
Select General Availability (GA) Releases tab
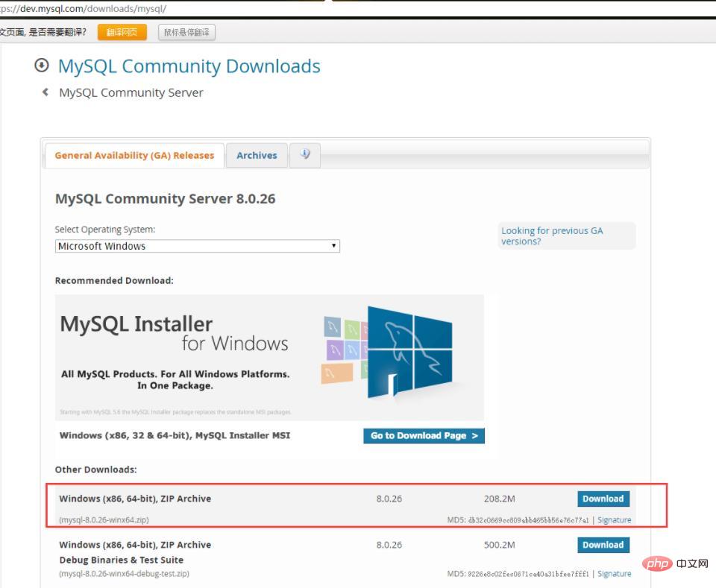click(x=134, y=155)
